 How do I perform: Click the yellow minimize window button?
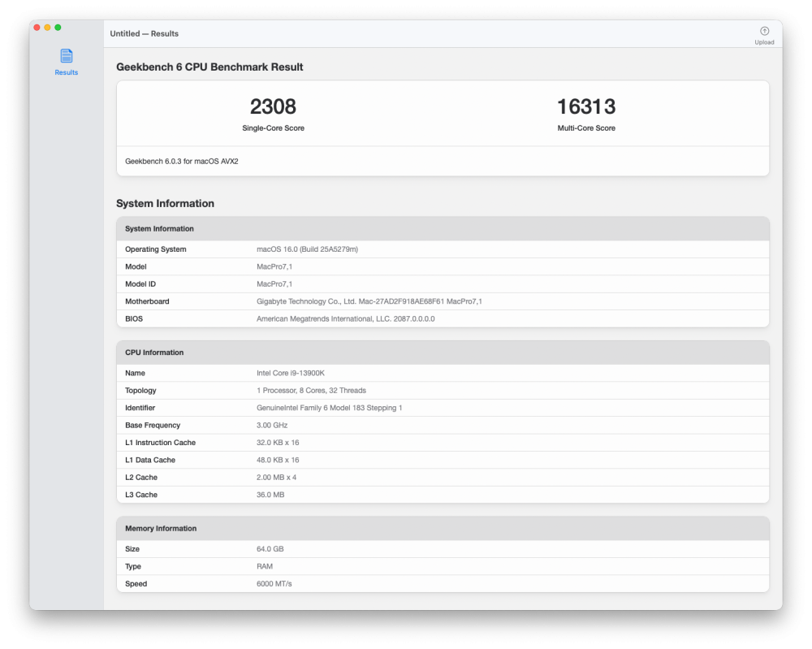[47, 28]
